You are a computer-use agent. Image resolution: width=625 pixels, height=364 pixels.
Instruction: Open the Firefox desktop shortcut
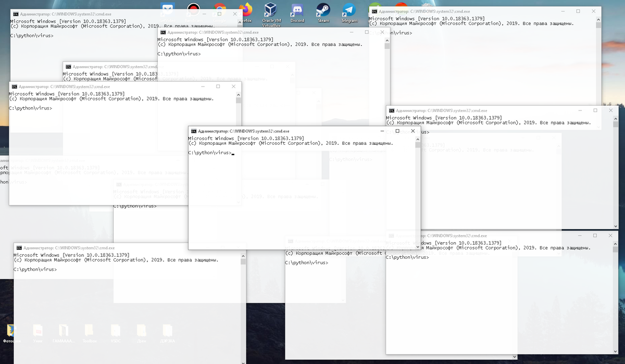pyautogui.click(x=246, y=12)
